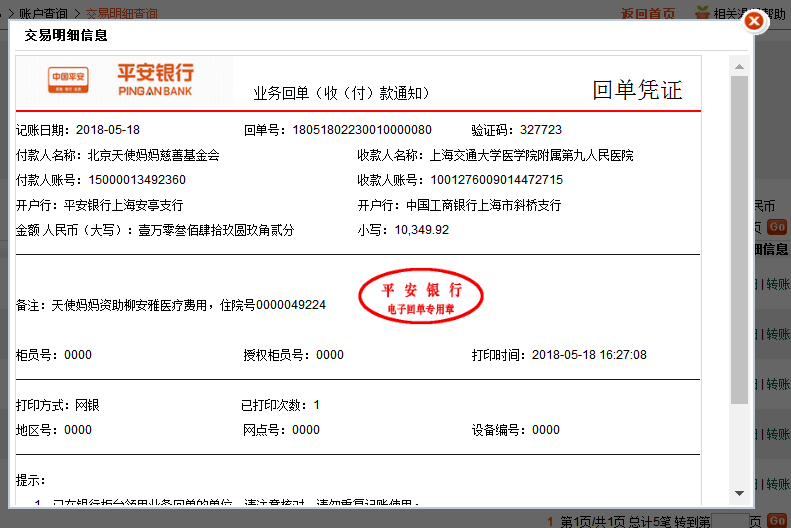This screenshot has height=528, width=791.
Task: Click the scrollbar up arrow in the receipt
Action: (740, 67)
